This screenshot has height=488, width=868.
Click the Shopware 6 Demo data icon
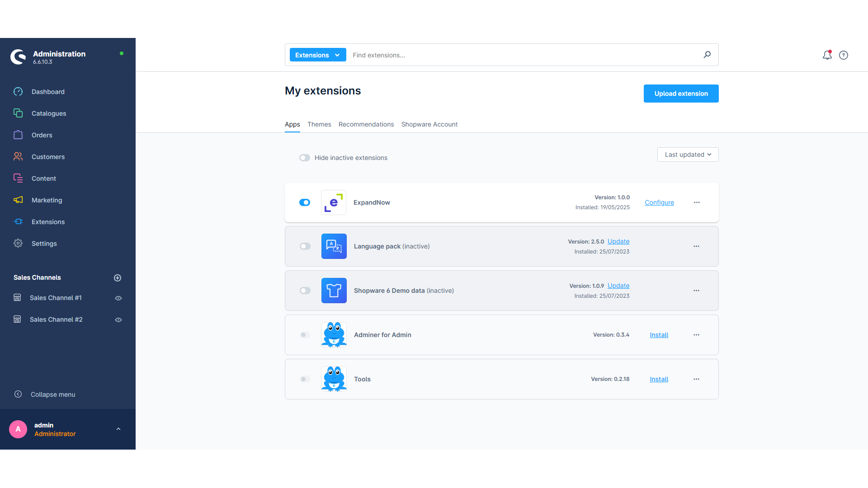coord(334,291)
